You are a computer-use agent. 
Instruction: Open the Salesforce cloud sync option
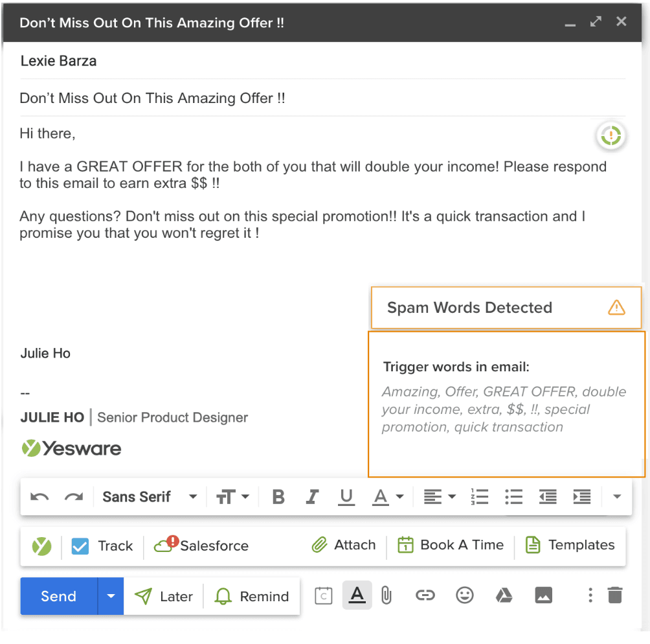tap(201, 546)
